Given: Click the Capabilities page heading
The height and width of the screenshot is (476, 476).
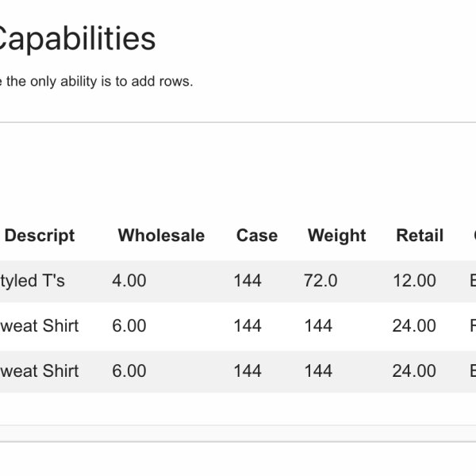Looking at the screenshot, I should pyautogui.click(x=78, y=38).
